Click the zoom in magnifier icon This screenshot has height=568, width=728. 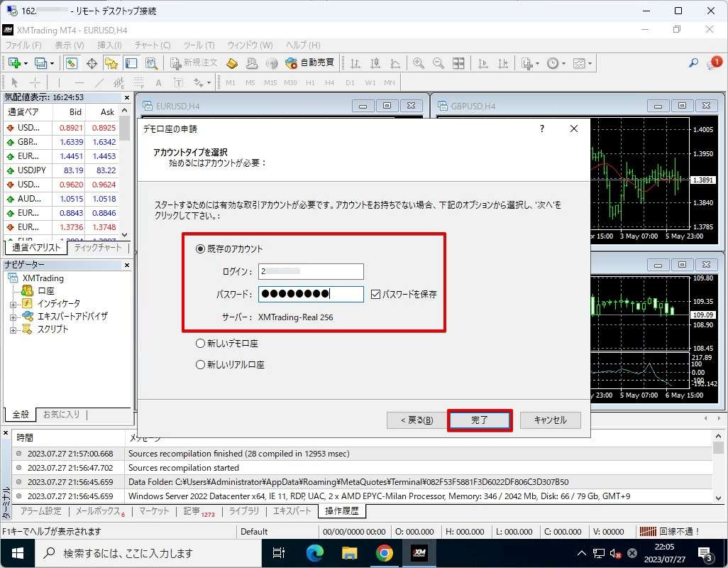419,63
